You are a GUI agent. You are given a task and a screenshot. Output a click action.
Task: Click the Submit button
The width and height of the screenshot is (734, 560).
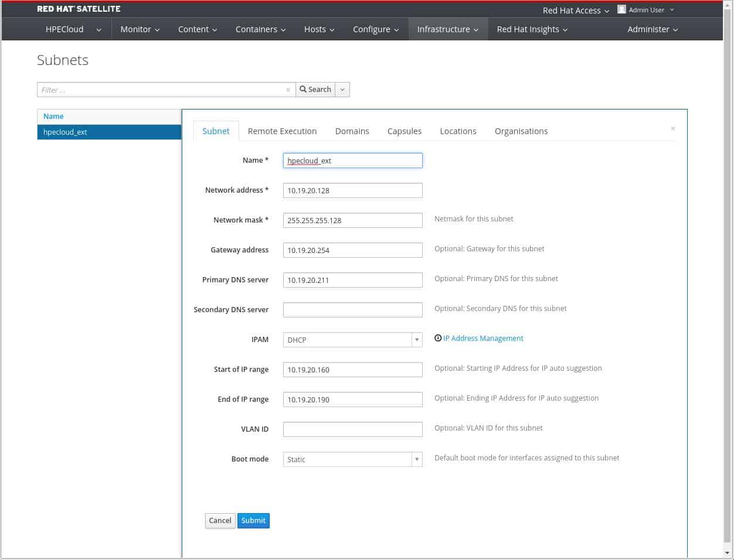pos(253,520)
